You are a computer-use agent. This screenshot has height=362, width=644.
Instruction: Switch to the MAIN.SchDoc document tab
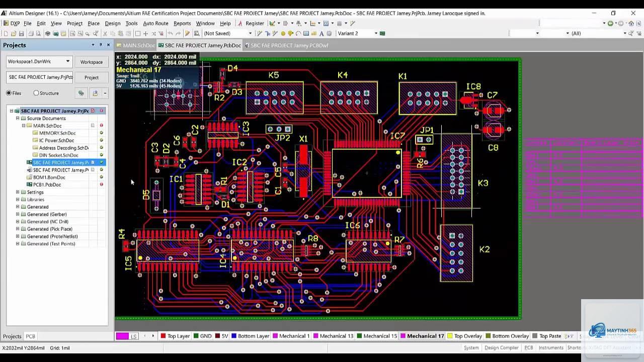tap(135, 45)
